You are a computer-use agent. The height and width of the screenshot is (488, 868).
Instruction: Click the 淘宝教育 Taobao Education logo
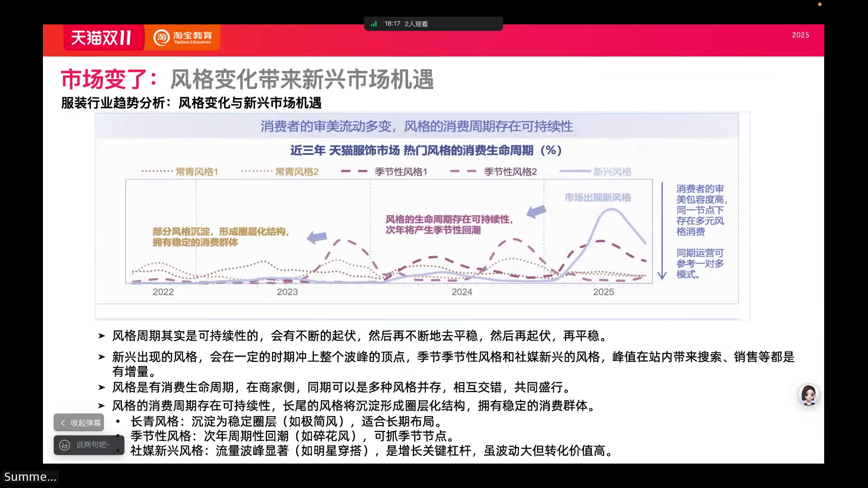(x=183, y=38)
